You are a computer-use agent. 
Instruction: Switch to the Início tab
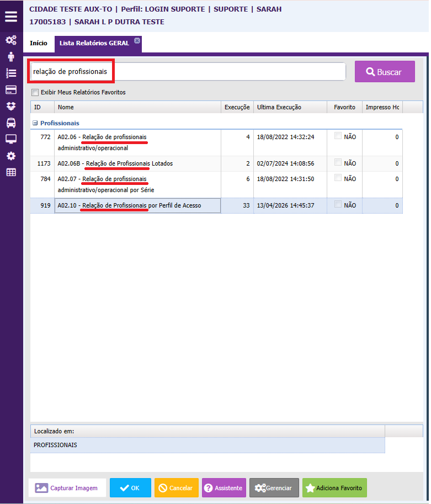[39, 43]
